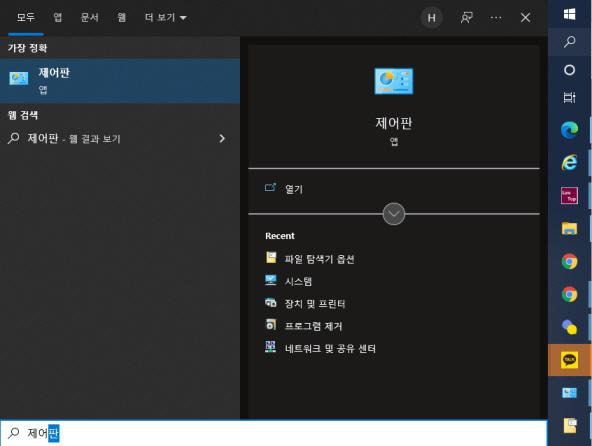Click the magnifier icon in web search row
The height and width of the screenshot is (446, 592).
click(14, 138)
